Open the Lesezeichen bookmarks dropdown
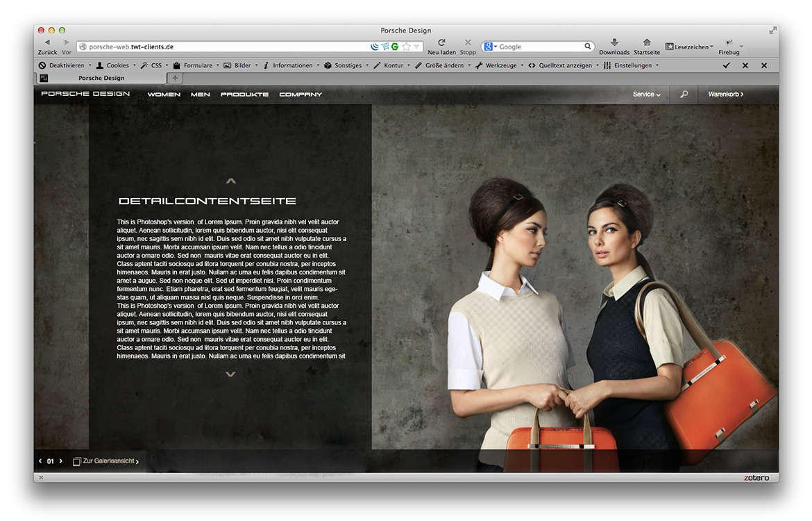This screenshot has width=812, height=521. [x=689, y=47]
